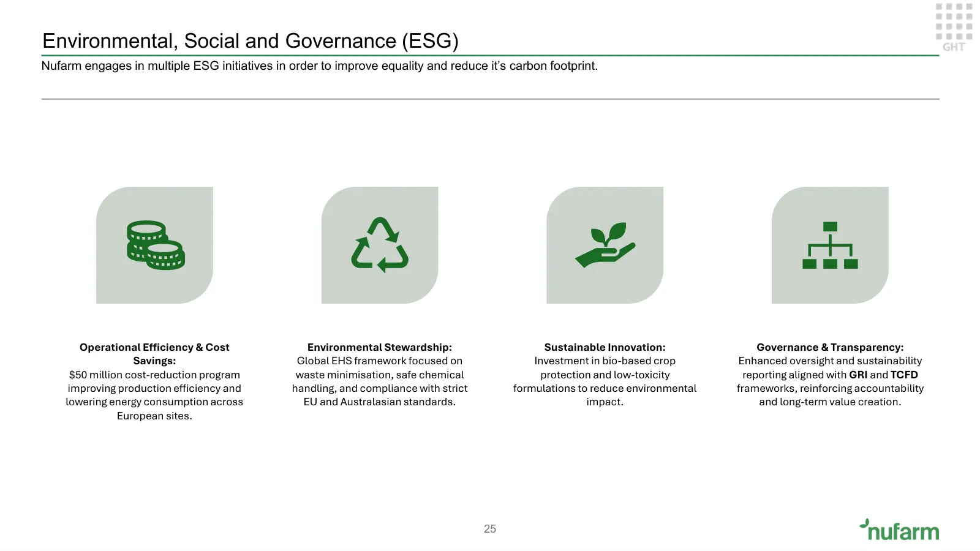The height and width of the screenshot is (551, 980).
Task: Select the 'Enhanced oversight and sustainability' line
Action: tap(830, 361)
